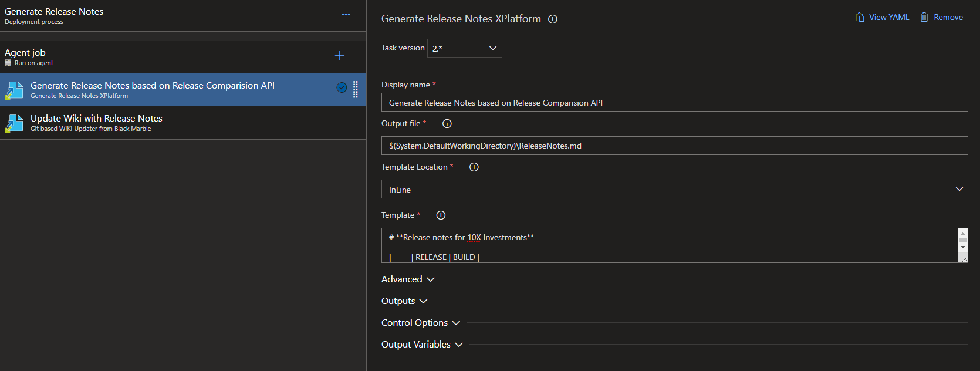Click the Output file text field
980x371 pixels.
click(x=674, y=146)
